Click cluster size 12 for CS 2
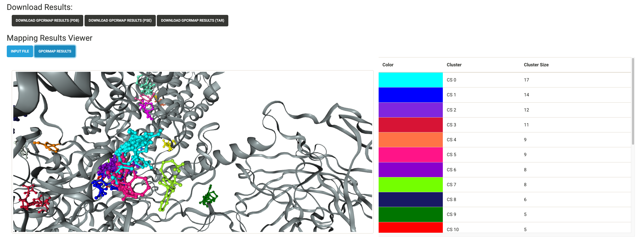The height and width of the screenshot is (240, 644). [x=526, y=110]
